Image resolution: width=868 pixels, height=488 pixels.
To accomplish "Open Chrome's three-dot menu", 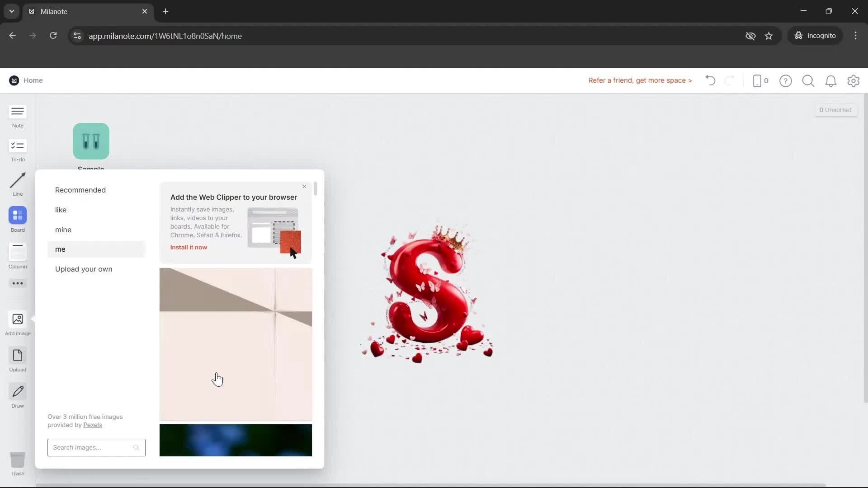I will [856, 36].
